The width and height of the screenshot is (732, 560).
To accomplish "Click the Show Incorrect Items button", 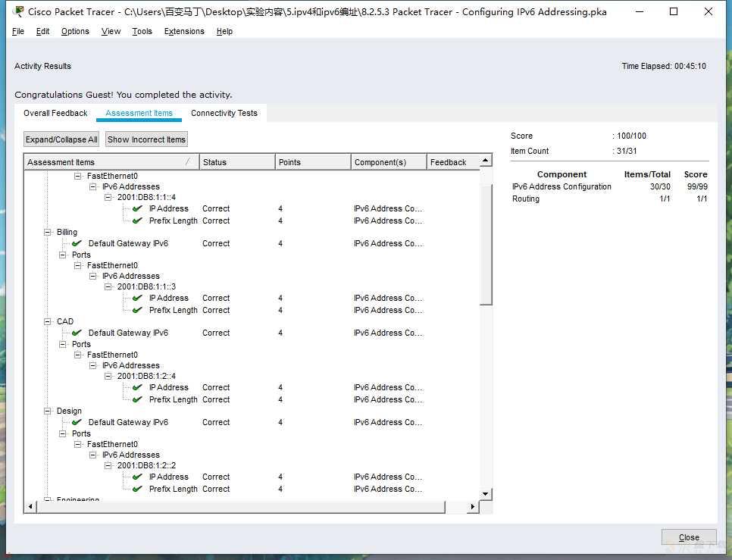I will point(146,139).
